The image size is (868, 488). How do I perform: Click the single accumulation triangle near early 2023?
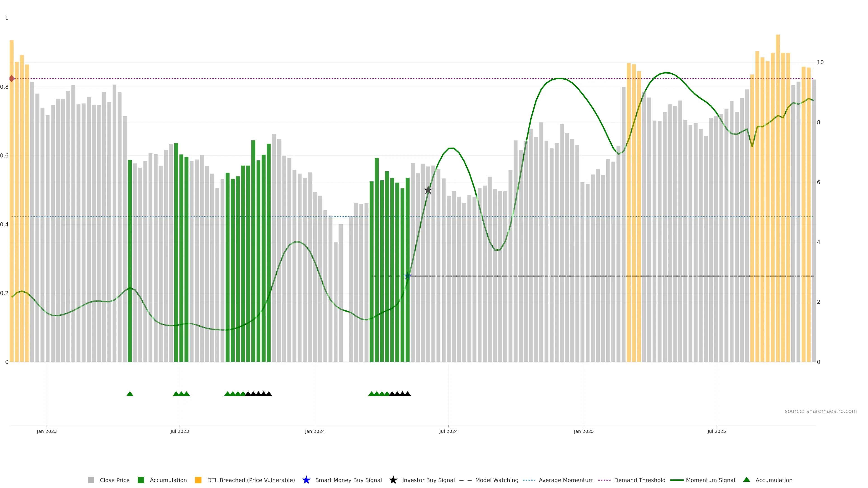click(x=130, y=394)
